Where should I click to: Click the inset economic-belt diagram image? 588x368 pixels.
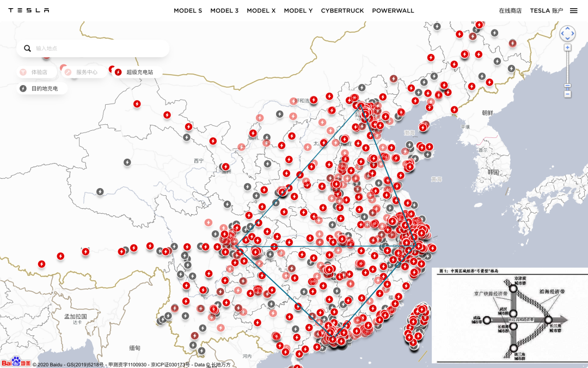coord(510,315)
